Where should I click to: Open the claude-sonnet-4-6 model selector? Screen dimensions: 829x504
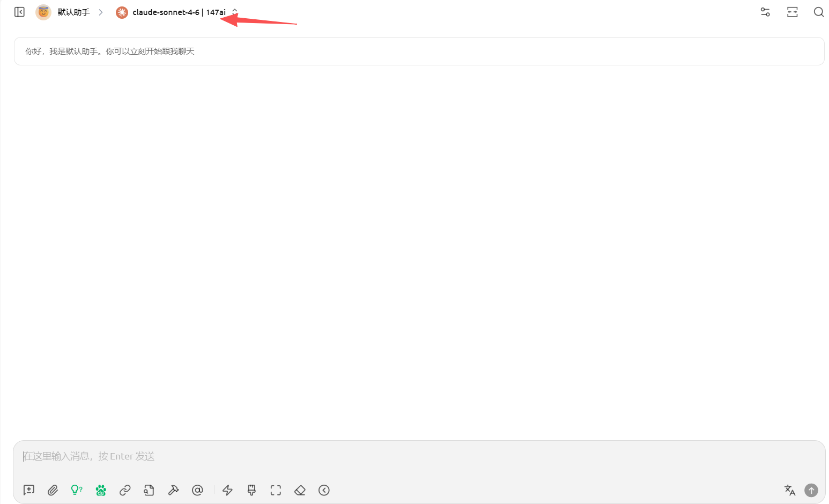tap(177, 12)
